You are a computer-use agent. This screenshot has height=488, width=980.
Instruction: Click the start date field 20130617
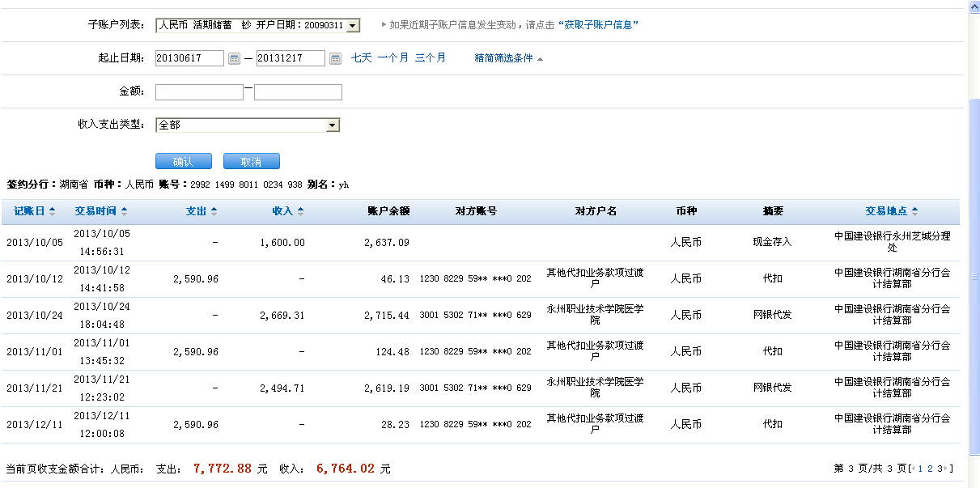(189, 58)
